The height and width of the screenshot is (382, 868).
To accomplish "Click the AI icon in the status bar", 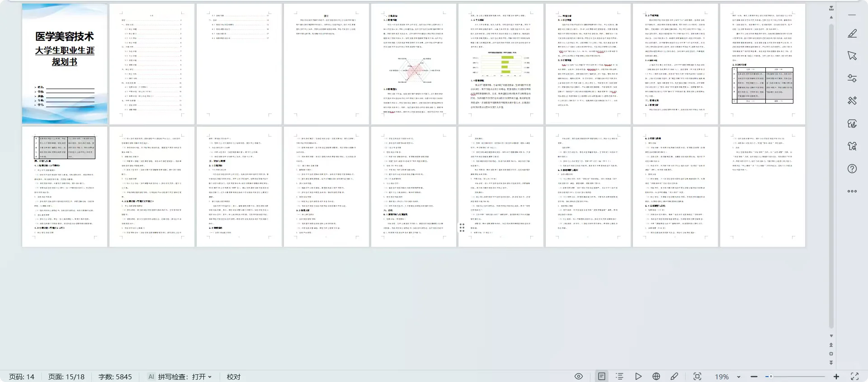I will click(x=151, y=377).
